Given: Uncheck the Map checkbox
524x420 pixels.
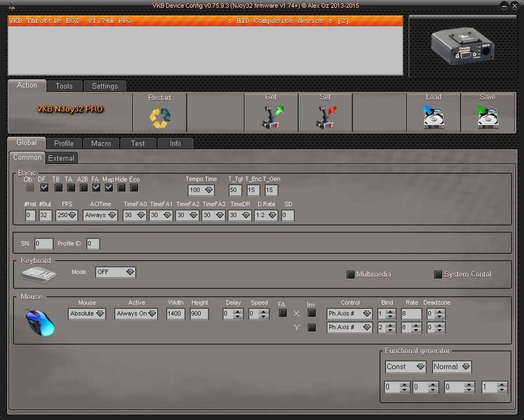Looking at the screenshot, I should [x=109, y=188].
